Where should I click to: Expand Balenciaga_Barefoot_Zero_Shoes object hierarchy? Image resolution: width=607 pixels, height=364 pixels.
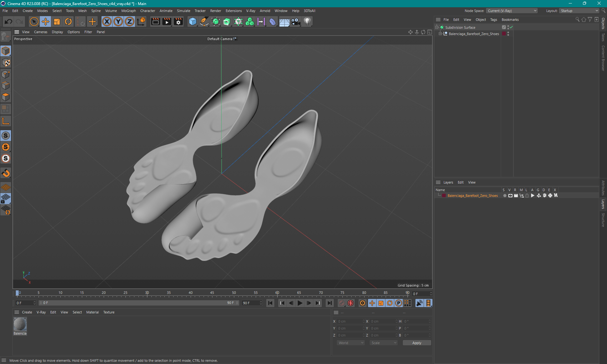pos(440,34)
